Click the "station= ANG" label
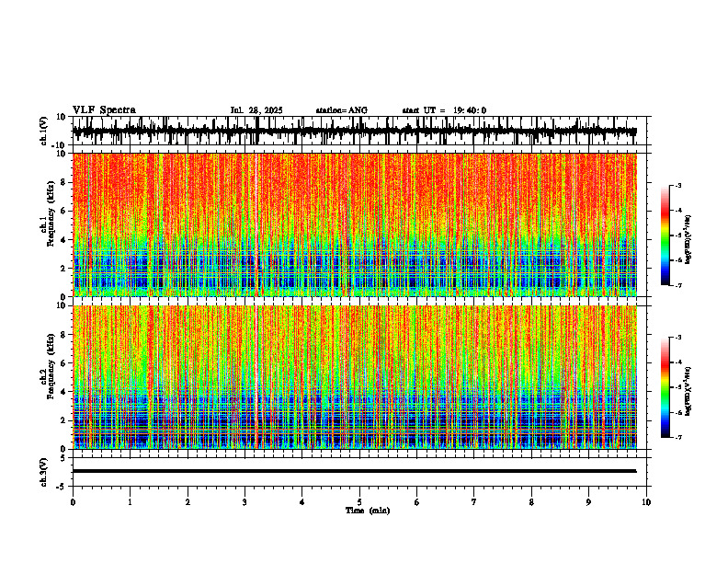Screen dimensions: 728x563 (x=342, y=110)
